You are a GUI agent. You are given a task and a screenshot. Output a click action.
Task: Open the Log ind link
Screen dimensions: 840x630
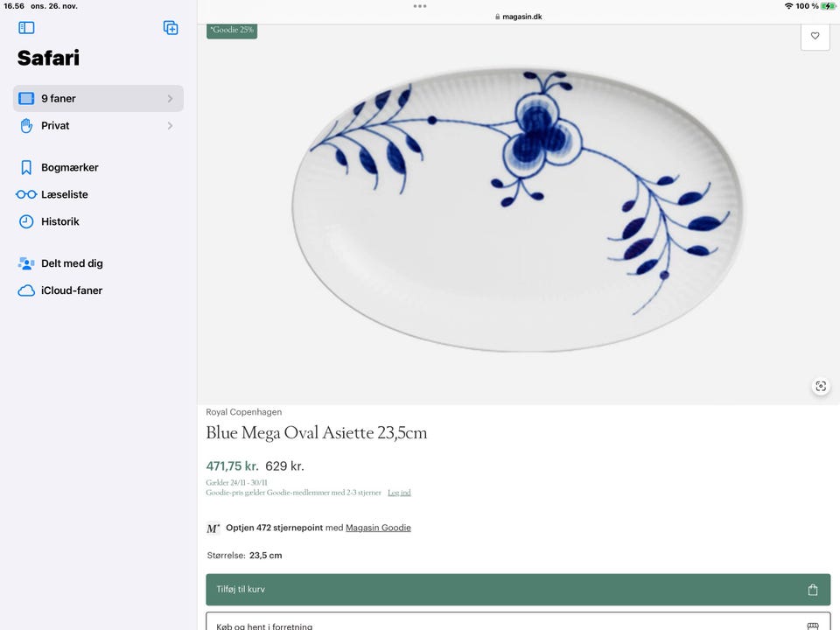pyautogui.click(x=399, y=493)
